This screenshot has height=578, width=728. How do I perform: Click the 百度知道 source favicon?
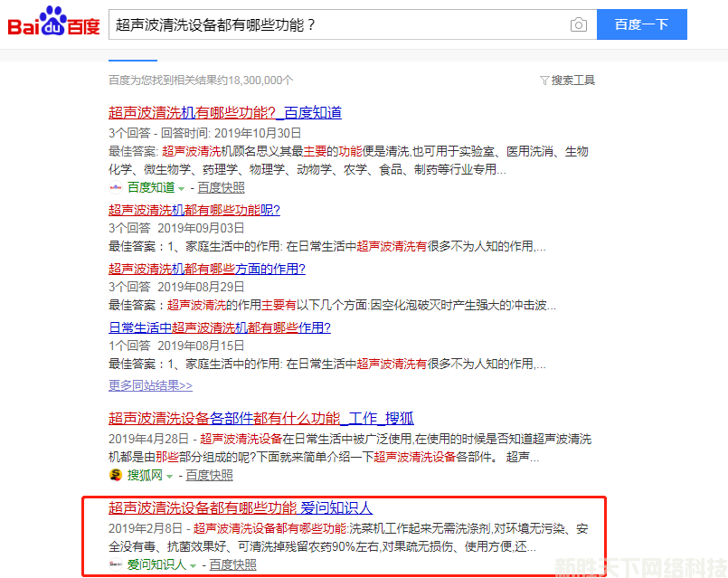coord(116,187)
